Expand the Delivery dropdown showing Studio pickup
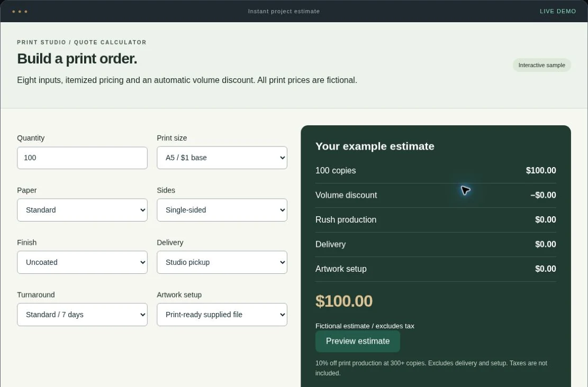 point(222,262)
